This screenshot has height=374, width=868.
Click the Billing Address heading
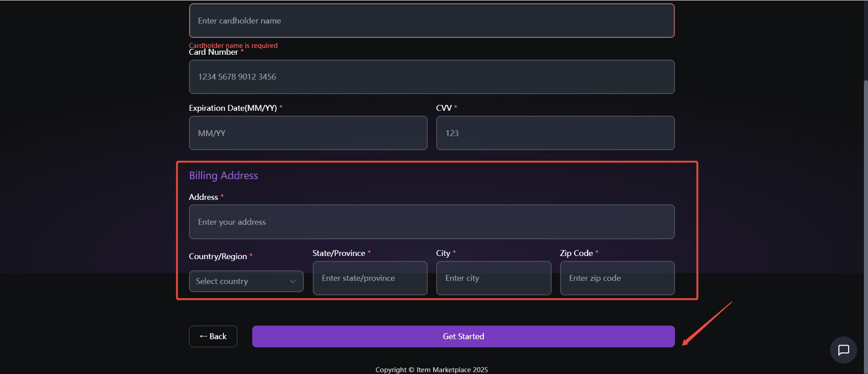pyautogui.click(x=223, y=175)
